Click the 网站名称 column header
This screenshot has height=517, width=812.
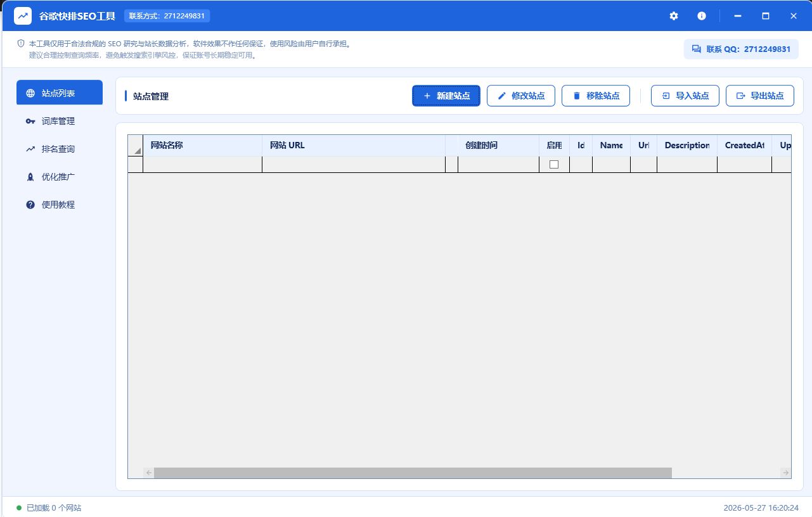[202, 146]
